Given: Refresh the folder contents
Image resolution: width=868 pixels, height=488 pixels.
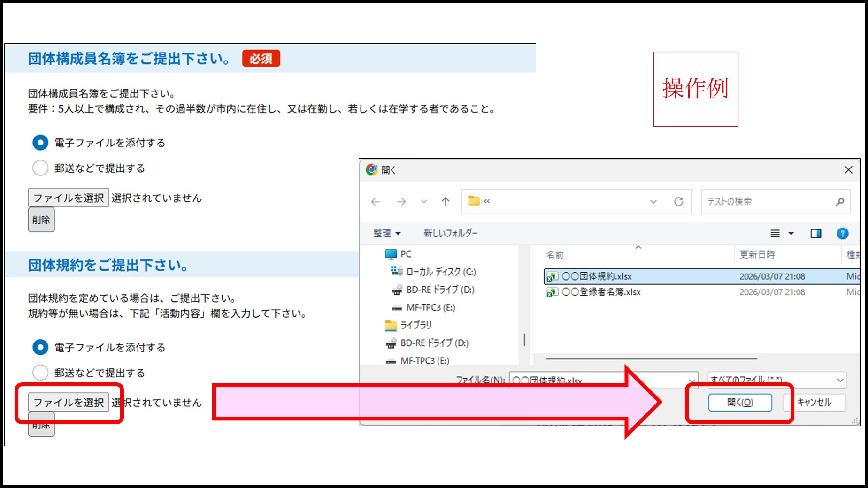Looking at the screenshot, I should coord(678,202).
